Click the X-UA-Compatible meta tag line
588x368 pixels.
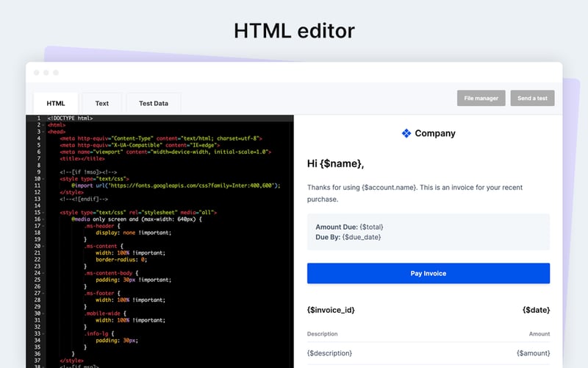click(140, 145)
